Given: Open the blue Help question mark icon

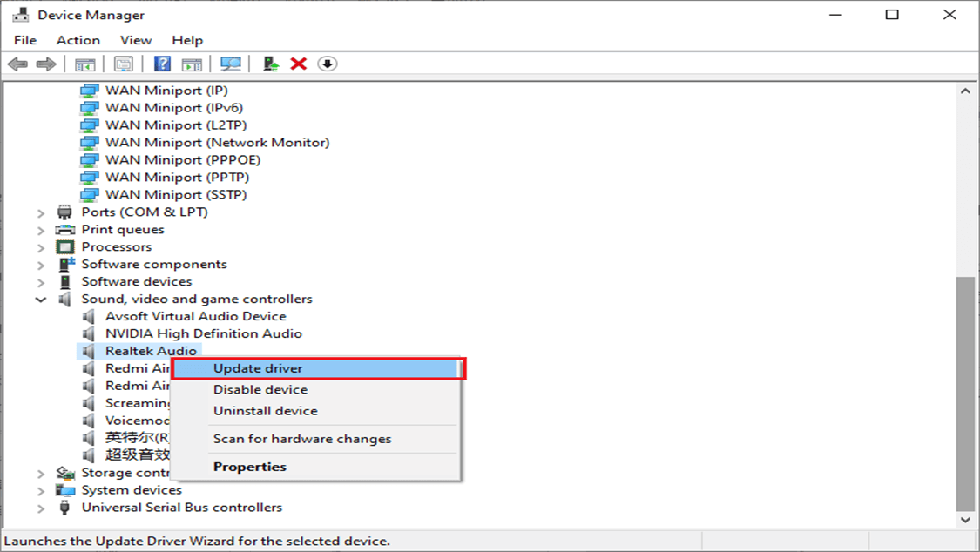Looking at the screenshot, I should pos(163,64).
